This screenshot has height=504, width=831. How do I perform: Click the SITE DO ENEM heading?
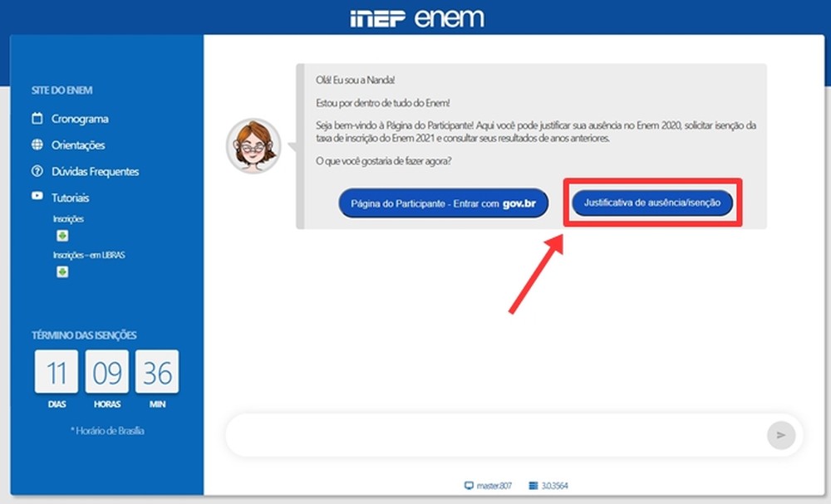[x=62, y=90]
